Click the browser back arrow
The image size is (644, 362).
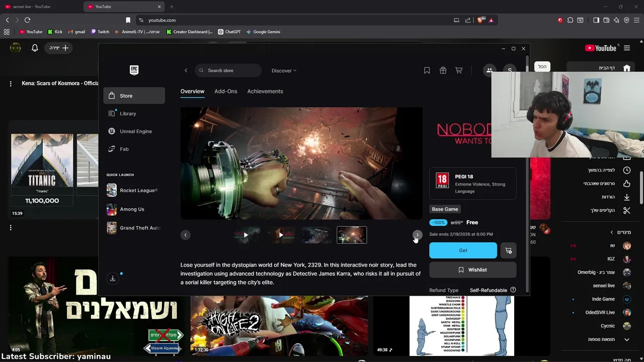click(x=7, y=20)
